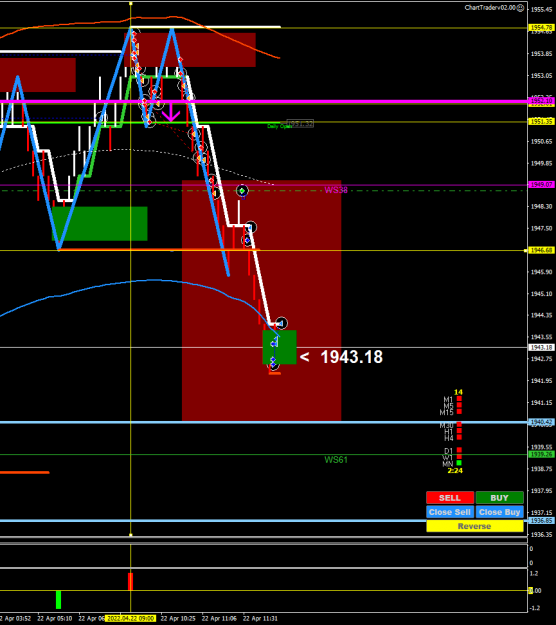The width and height of the screenshot is (556, 625).
Task: Click the magenta WS38 level label
Action: 336,190
